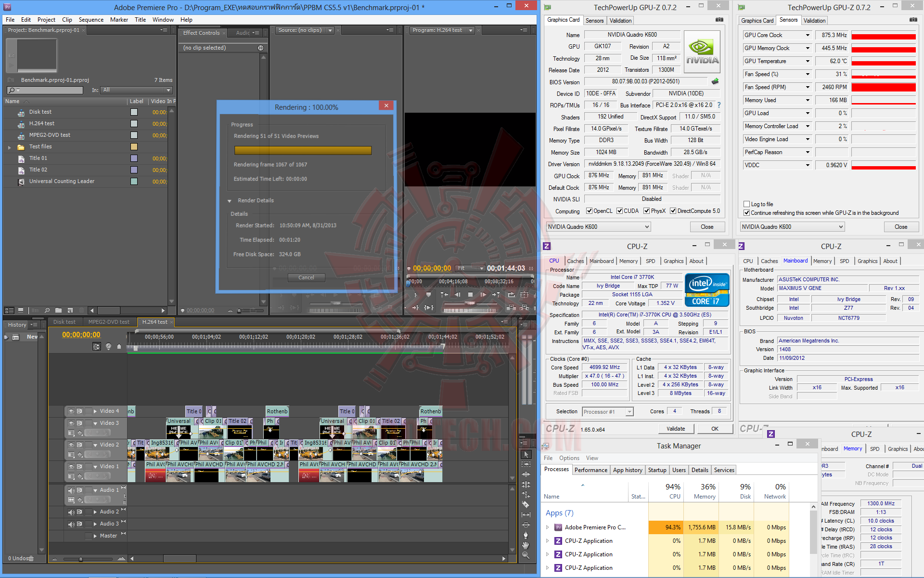Image resolution: width=924 pixels, height=578 pixels.
Task: Click the Validate button in CPU-Z
Action: (x=675, y=429)
